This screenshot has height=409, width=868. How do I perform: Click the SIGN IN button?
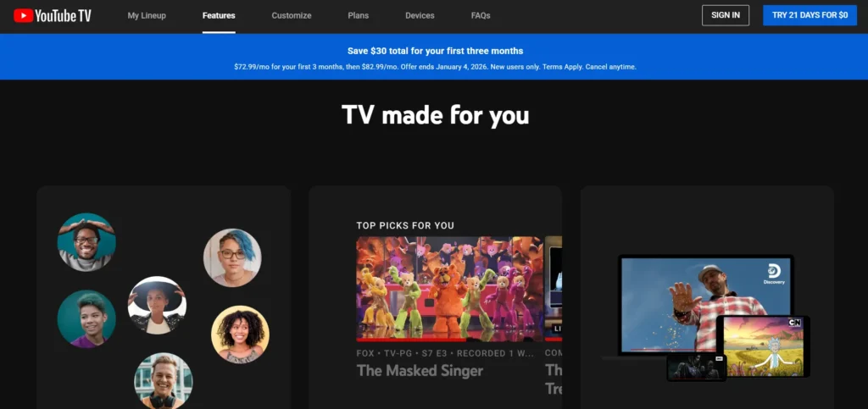click(x=726, y=15)
